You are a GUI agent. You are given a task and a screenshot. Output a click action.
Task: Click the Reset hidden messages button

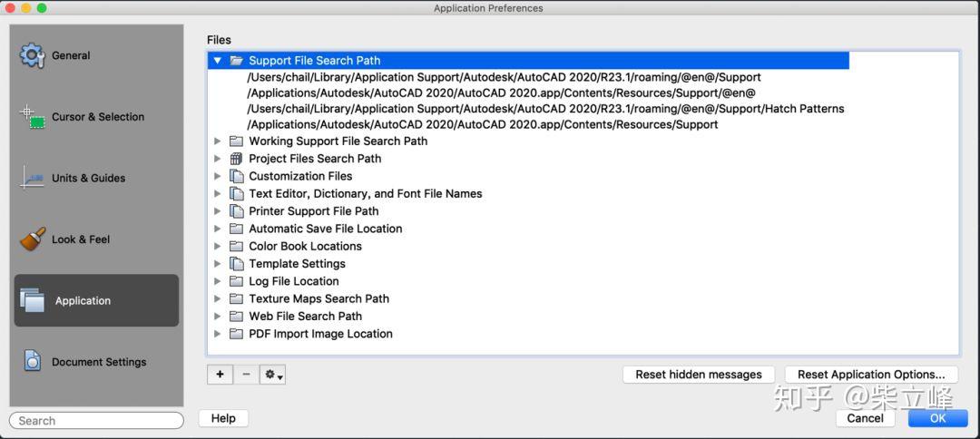(x=698, y=375)
